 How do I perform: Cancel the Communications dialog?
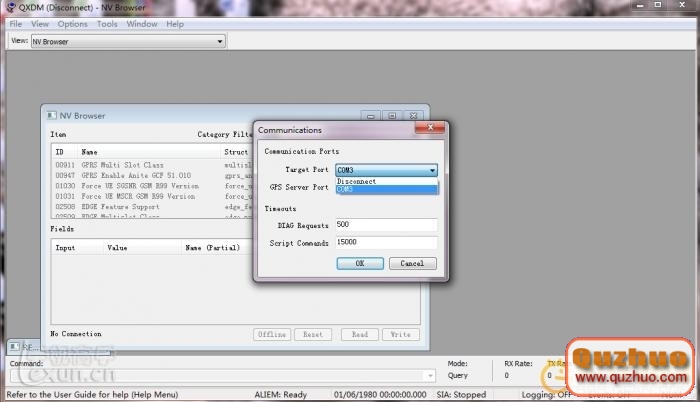click(x=412, y=264)
